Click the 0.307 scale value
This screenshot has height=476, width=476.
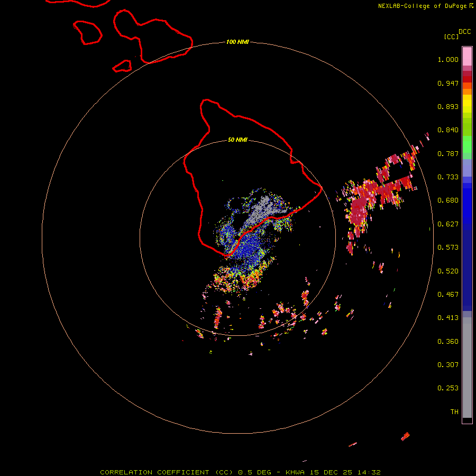tap(448, 365)
